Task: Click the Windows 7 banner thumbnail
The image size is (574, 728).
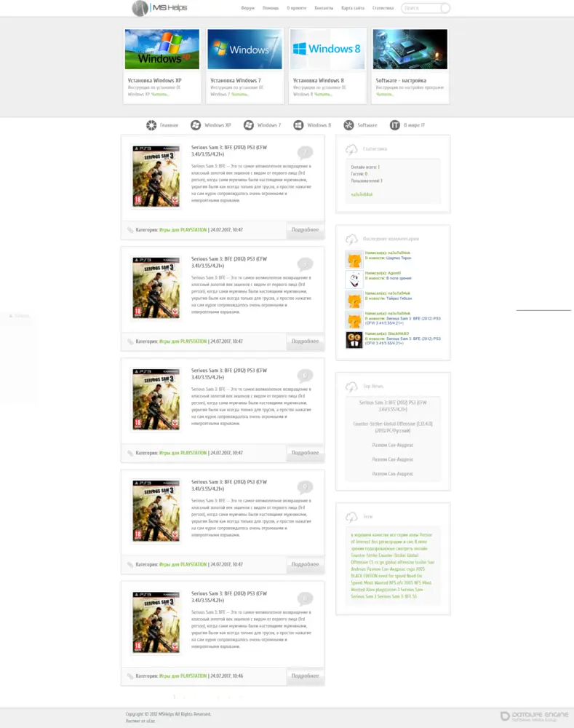Action: [x=244, y=50]
